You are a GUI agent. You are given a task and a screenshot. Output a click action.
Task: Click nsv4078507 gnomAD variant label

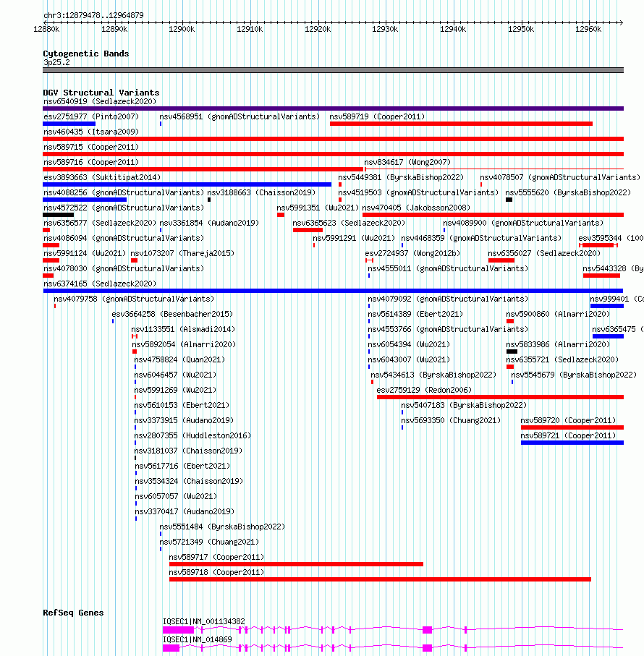[x=560, y=177]
